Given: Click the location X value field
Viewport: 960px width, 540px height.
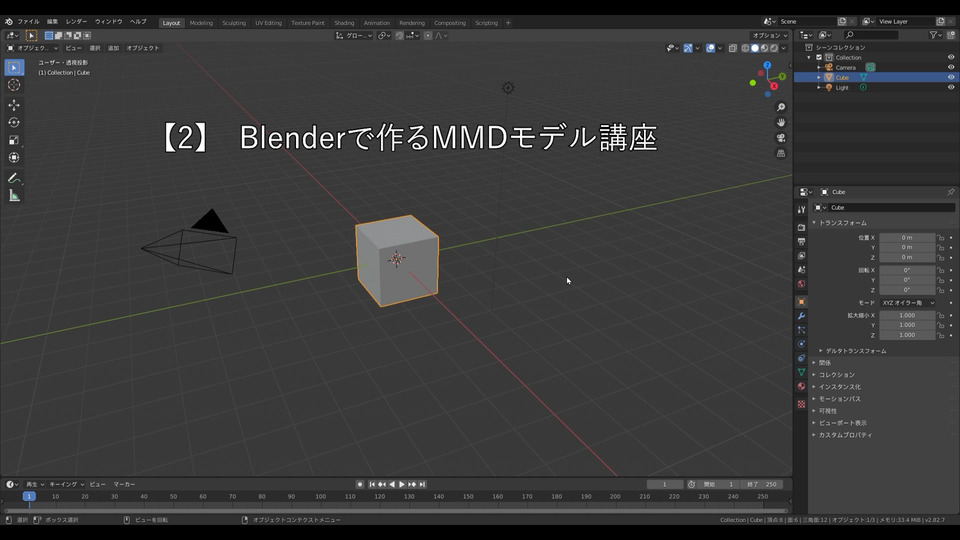Looking at the screenshot, I should [907, 238].
